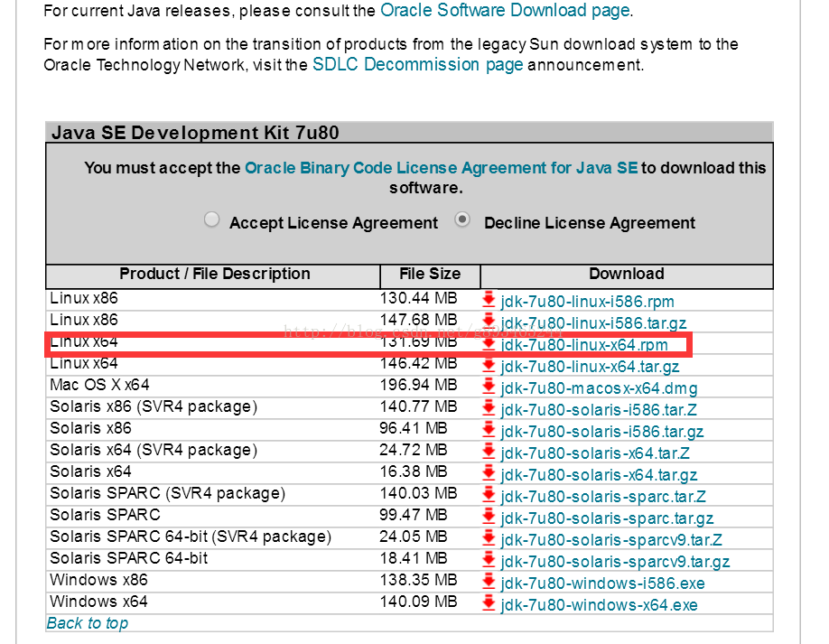The width and height of the screenshot is (829, 644).
Task: Download jdk-7u80-linux-i586.rpm
Action: click(x=587, y=302)
